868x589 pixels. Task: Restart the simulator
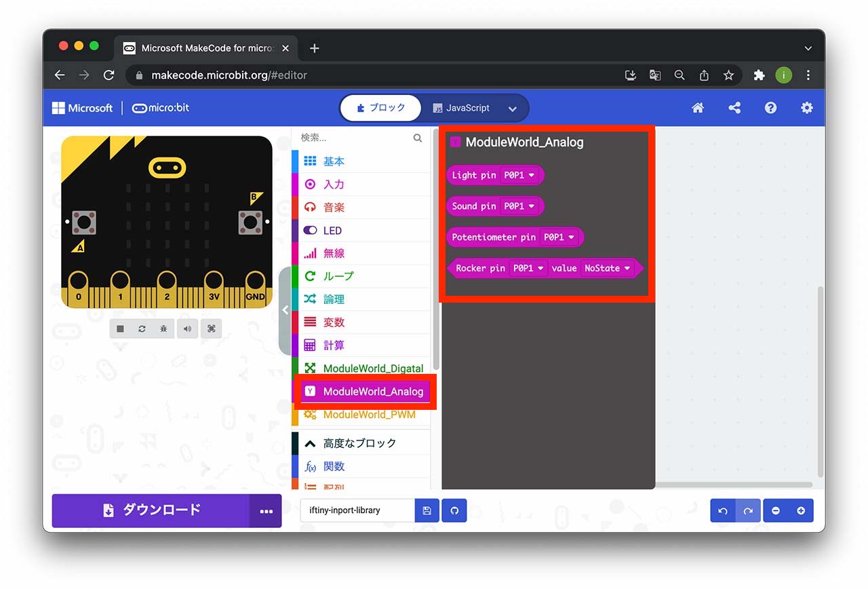coord(141,328)
